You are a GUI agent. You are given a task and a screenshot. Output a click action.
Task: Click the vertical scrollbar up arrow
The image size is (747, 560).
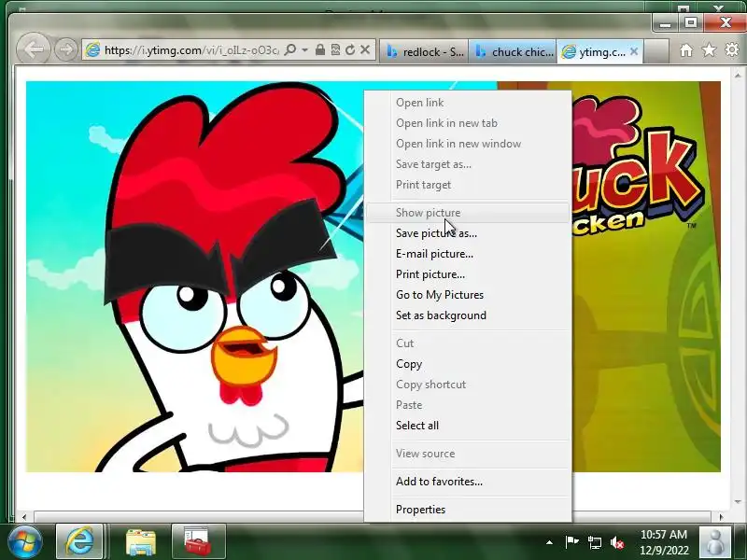[738, 76]
